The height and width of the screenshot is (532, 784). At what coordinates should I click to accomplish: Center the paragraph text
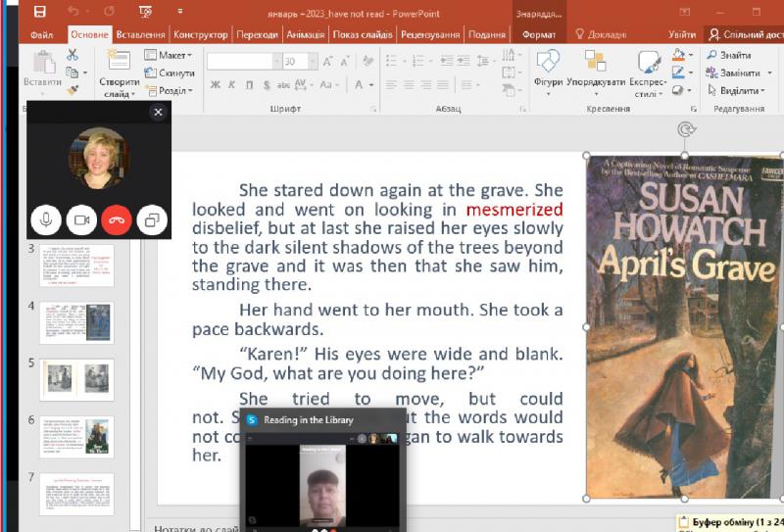click(409, 85)
